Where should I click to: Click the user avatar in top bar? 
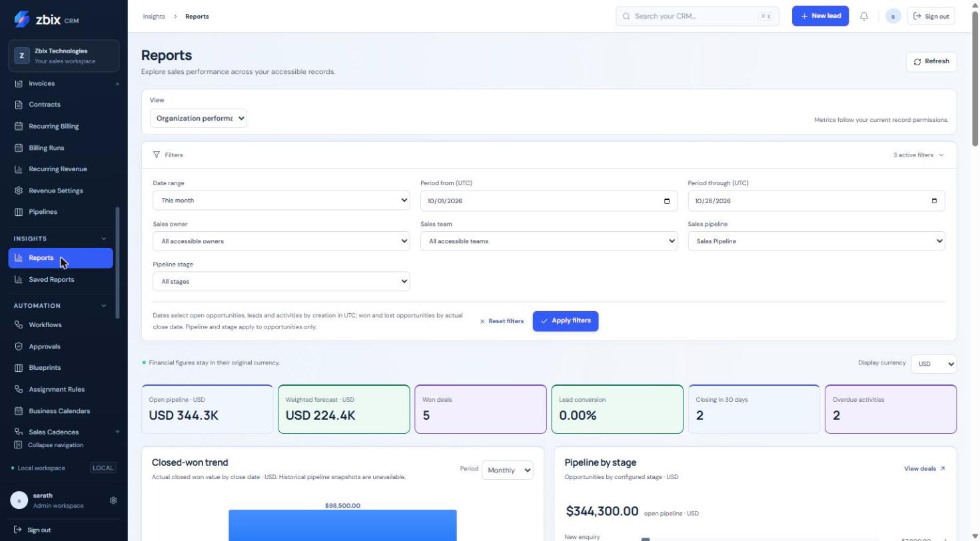pyautogui.click(x=893, y=16)
